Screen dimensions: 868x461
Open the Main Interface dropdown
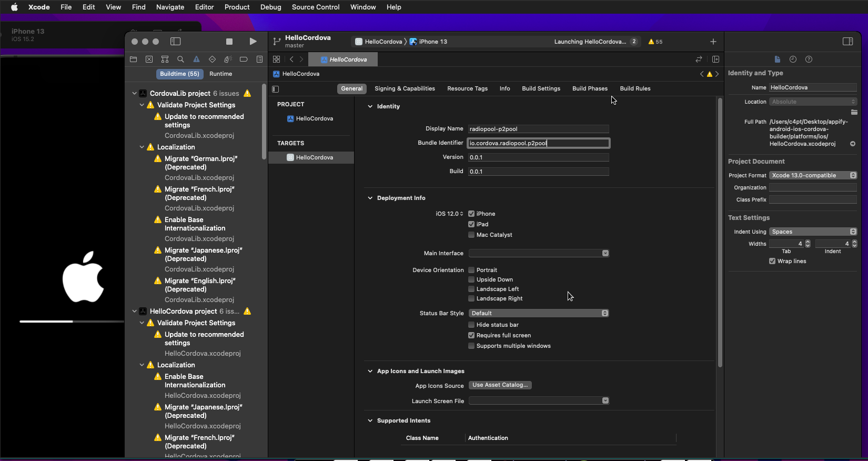(x=539, y=253)
